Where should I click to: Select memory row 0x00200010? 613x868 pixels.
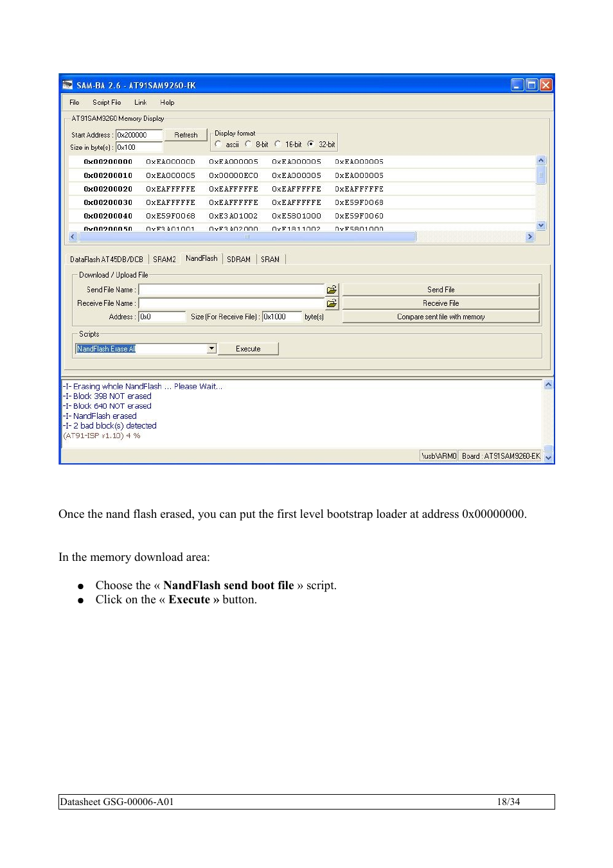pyautogui.click(x=302, y=175)
